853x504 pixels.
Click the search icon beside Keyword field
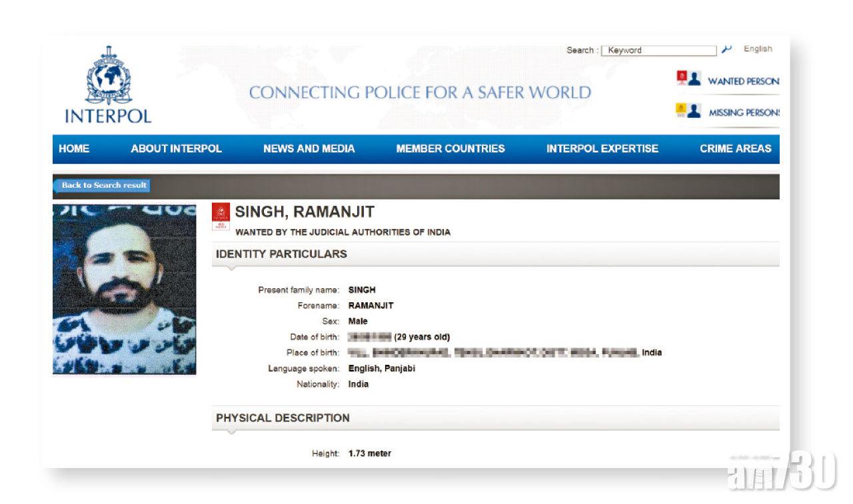[726, 49]
